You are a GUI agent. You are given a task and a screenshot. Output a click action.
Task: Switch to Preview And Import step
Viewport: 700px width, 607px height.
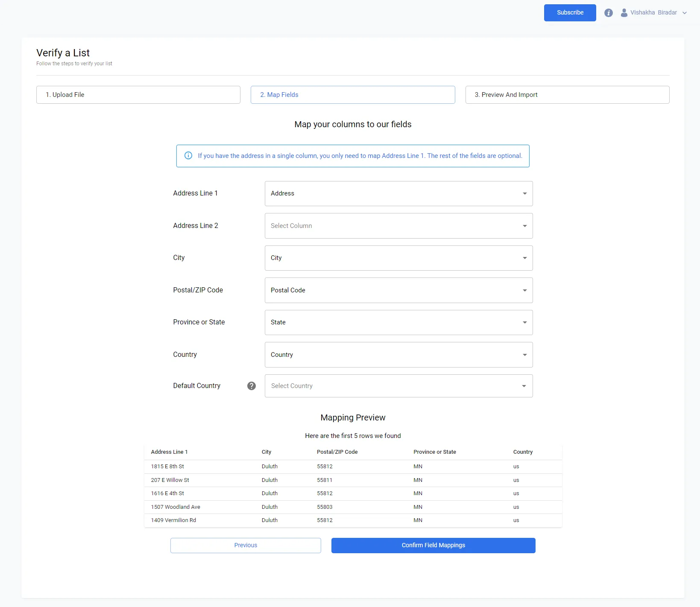point(567,95)
